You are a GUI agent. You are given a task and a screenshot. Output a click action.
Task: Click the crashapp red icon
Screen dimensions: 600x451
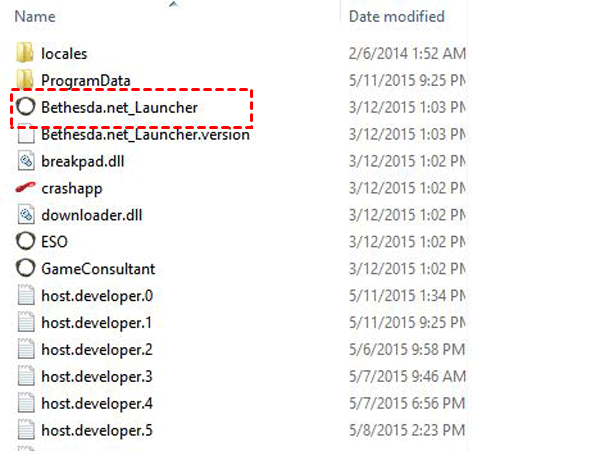(x=26, y=187)
